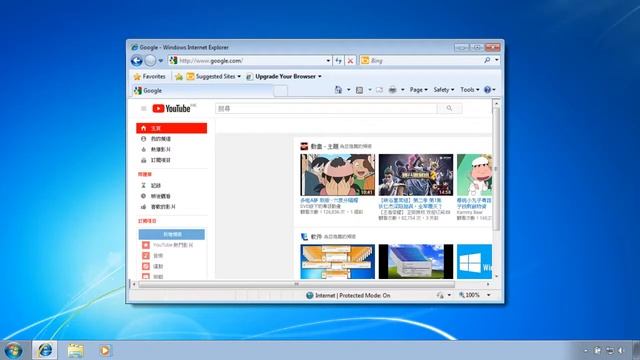Click the Read Mail toolbar icon
The image size is (640, 360).
380,90
